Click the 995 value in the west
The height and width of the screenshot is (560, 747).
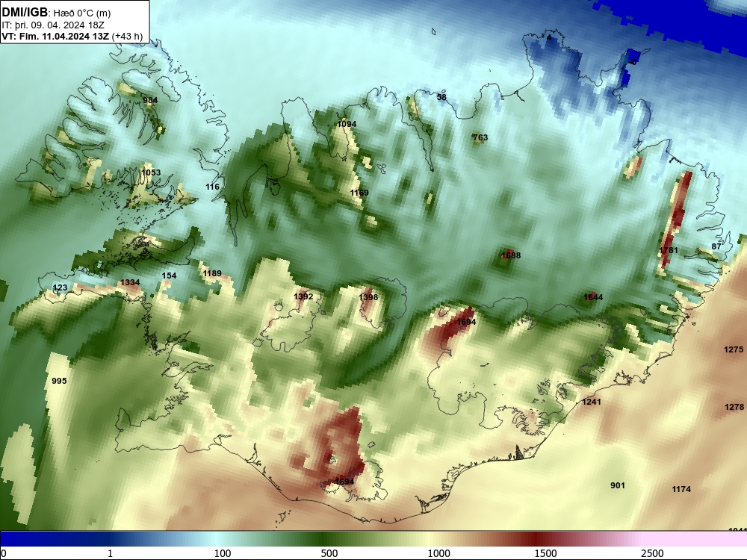59,381
